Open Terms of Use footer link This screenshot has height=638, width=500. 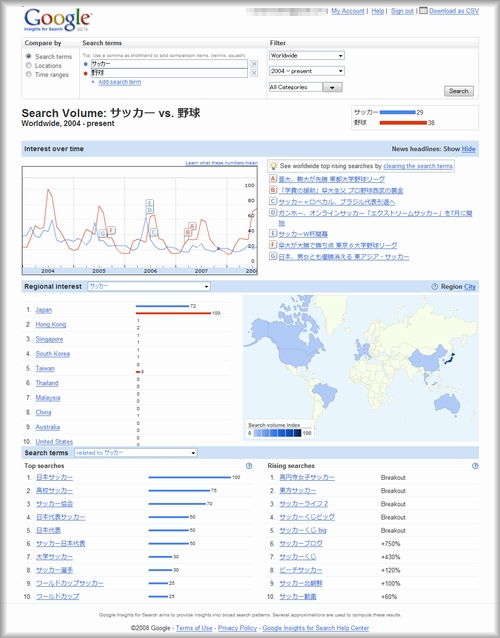[194, 628]
